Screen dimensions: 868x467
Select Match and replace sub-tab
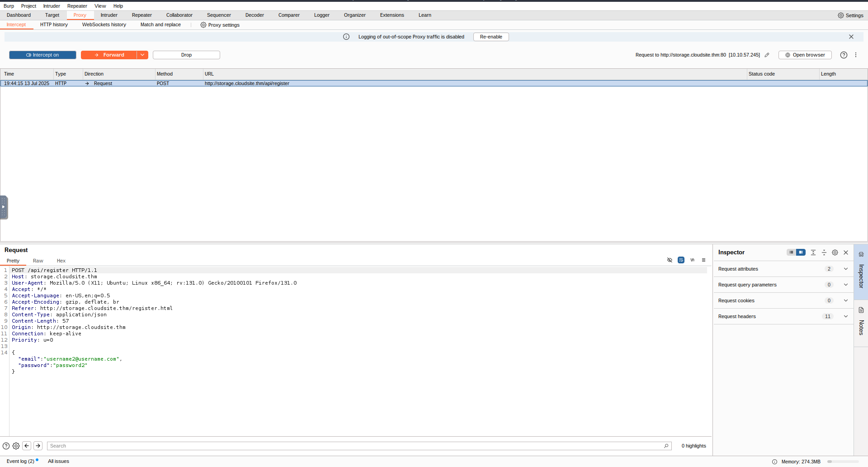pyautogui.click(x=160, y=24)
